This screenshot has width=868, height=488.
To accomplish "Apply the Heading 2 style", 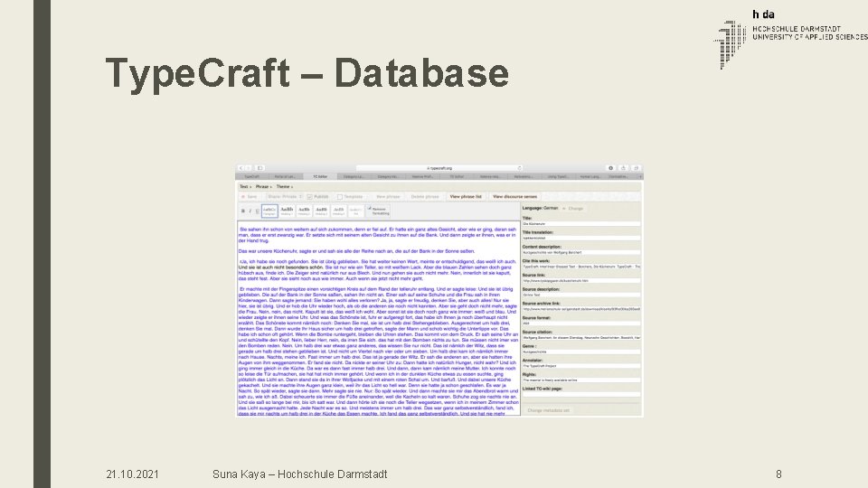I will coord(304,211).
